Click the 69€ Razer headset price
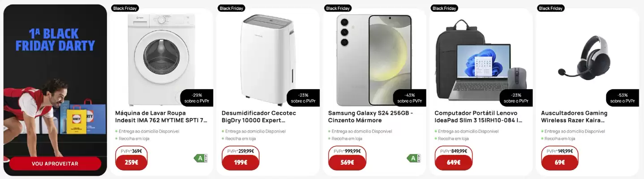 point(560,162)
